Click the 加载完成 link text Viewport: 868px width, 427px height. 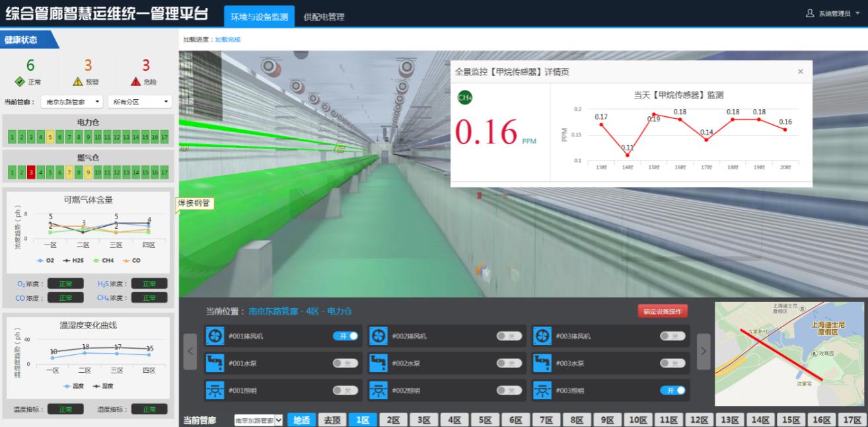228,40
